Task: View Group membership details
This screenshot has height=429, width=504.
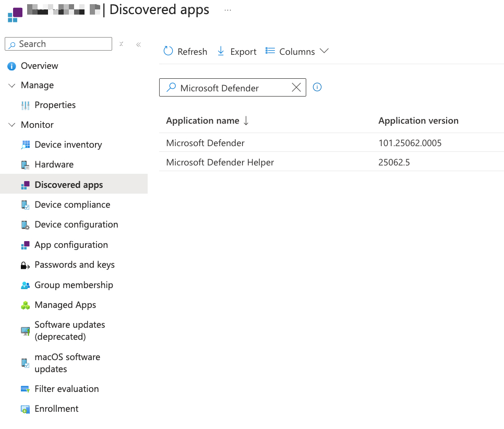Action: point(74,285)
